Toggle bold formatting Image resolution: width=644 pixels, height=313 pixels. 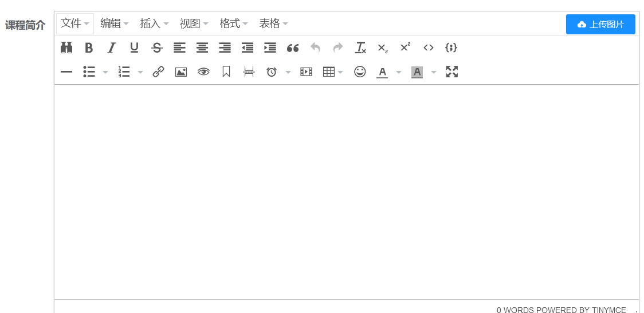tap(89, 48)
